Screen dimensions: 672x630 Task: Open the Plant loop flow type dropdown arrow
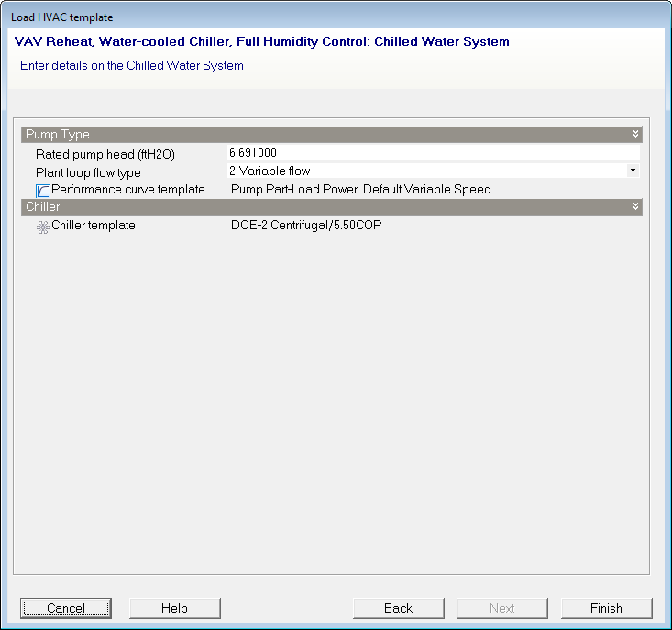click(633, 171)
